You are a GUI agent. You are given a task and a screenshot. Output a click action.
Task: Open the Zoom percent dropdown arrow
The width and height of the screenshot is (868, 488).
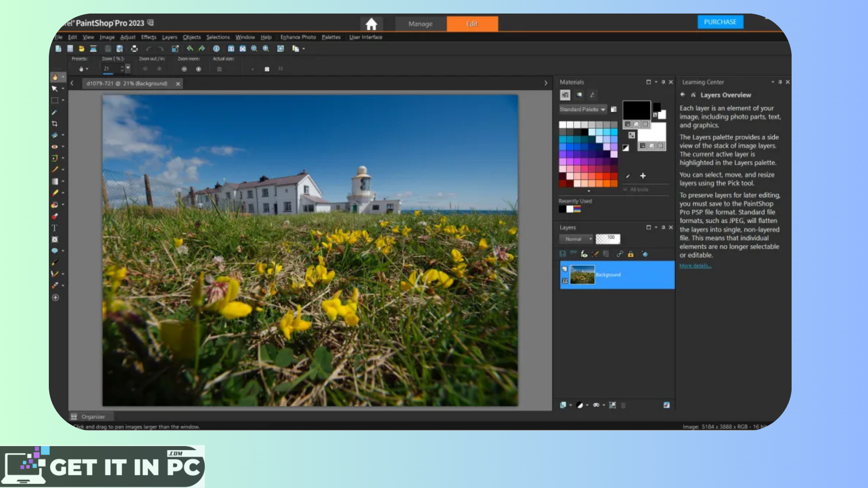pyautogui.click(x=128, y=68)
